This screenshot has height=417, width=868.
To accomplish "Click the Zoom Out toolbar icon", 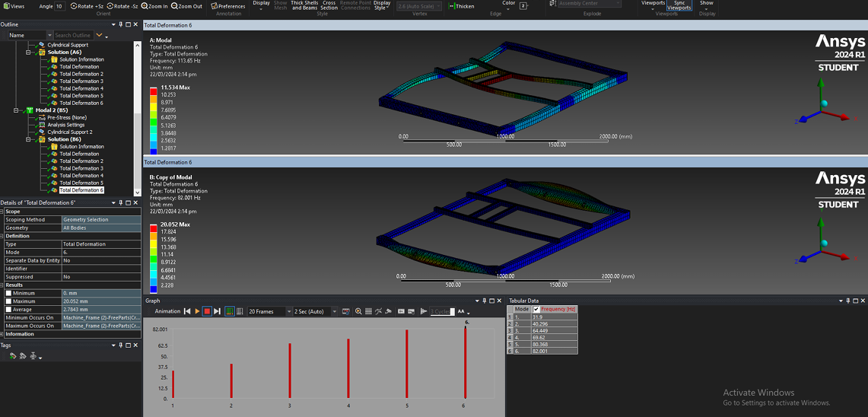I will tap(187, 6).
